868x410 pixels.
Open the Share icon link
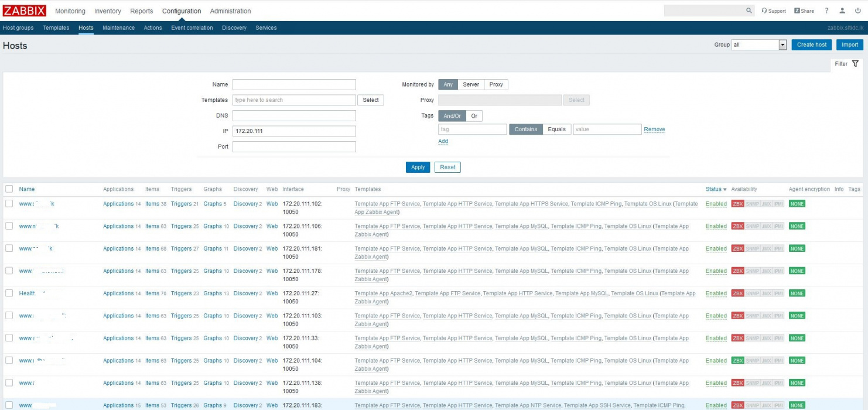[804, 11]
